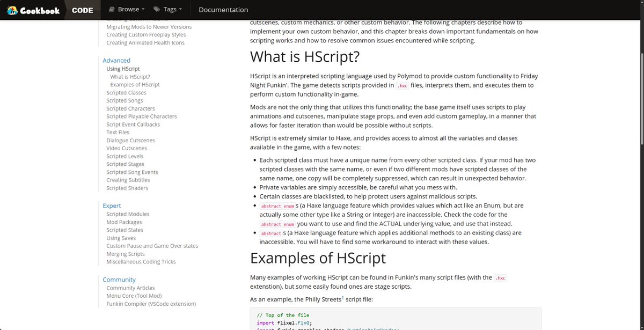
Task: Open Mod Packages chapter
Action: click(x=124, y=222)
